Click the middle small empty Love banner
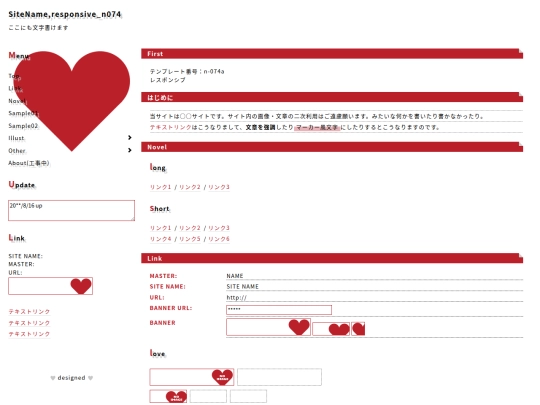Image resolution: width=540 pixels, height=405 pixels. 208,396
